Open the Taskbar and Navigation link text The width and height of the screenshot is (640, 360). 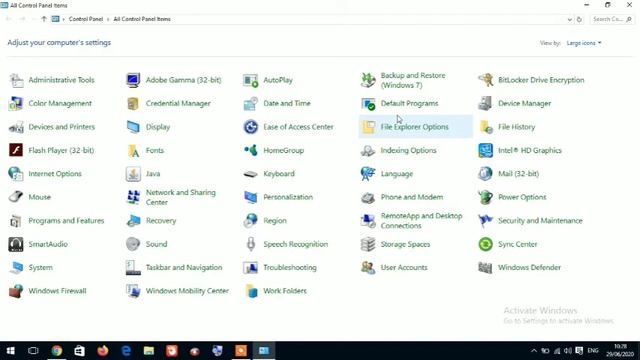[x=184, y=268]
